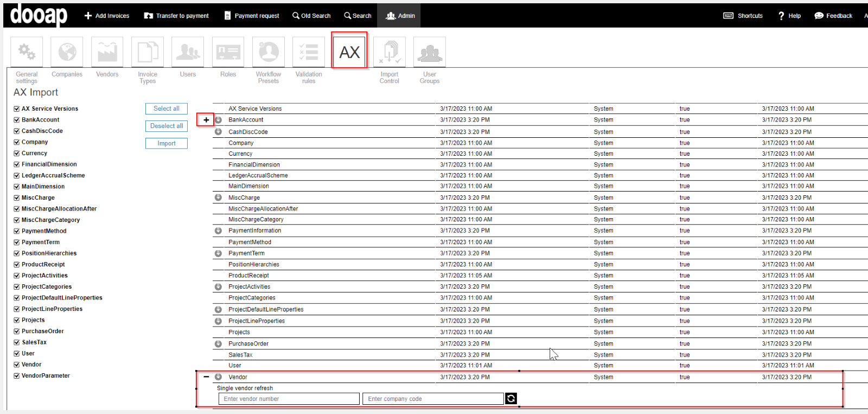The height and width of the screenshot is (414, 868).
Task: Toggle the PaymentMethod checkbox
Action: point(17,231)
